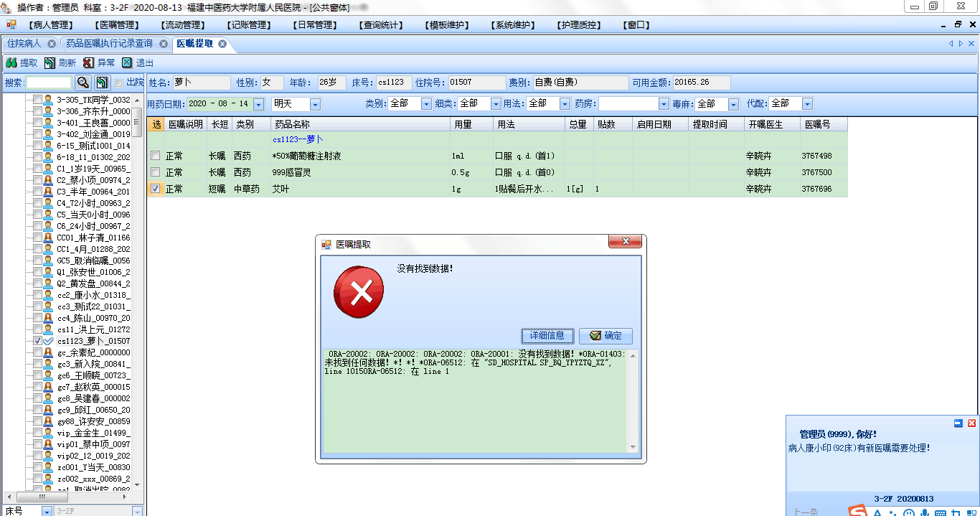Check the 50%葡萄糖注射液 order row checkbox
This screenshot has width=980, height=516.
155,156
